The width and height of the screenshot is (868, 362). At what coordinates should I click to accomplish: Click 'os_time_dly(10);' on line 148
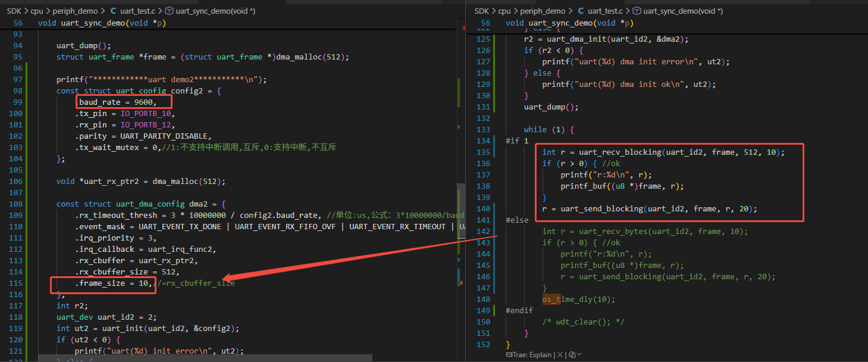click(578, 299)
